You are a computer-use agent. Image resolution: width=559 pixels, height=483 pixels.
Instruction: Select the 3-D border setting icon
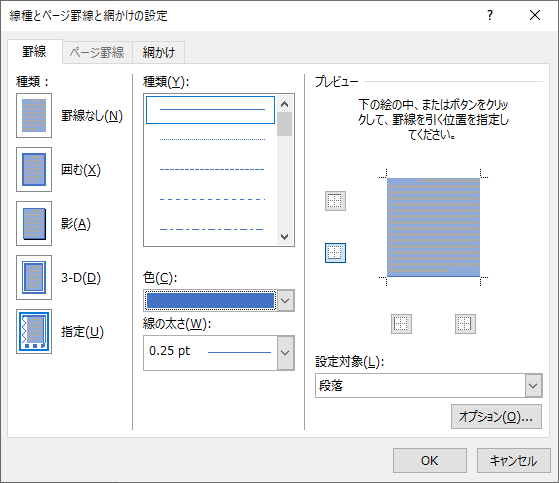click(34, 277)
